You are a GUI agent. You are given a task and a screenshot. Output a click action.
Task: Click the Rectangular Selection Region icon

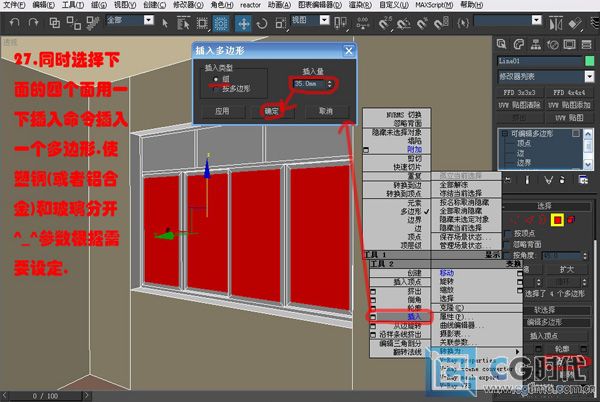(202, 23)
